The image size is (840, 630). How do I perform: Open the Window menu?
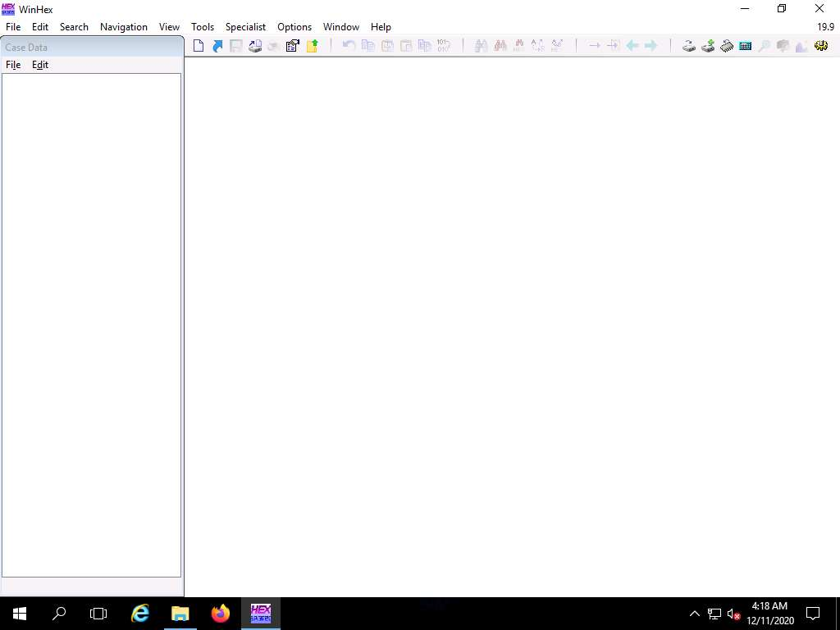(x=341, y=27)
